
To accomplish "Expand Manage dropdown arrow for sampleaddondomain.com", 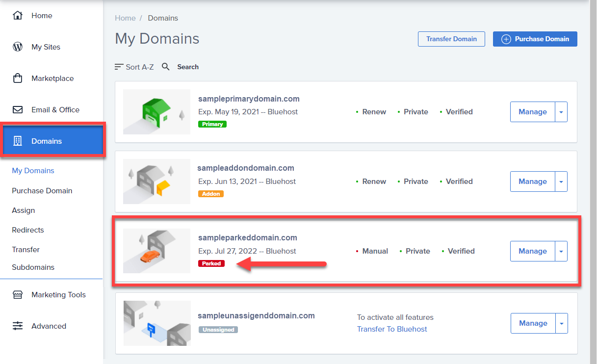I will 561,182.
